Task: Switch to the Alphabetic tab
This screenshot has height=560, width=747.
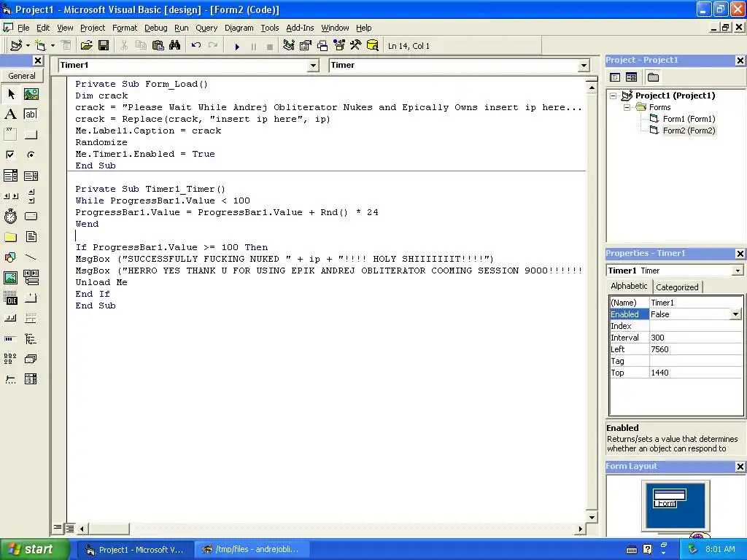Action: 629,286
